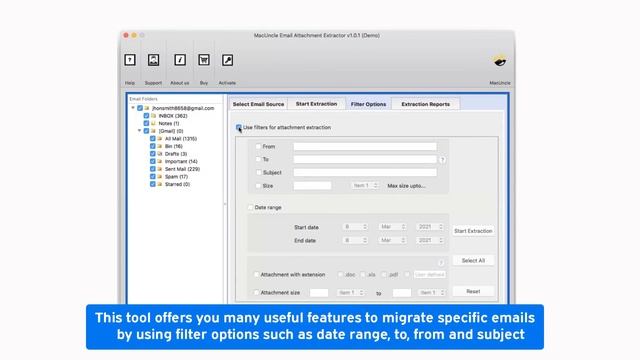Switch to Select Email Source tab
The image size is (640, 360).
pos(258,104)
